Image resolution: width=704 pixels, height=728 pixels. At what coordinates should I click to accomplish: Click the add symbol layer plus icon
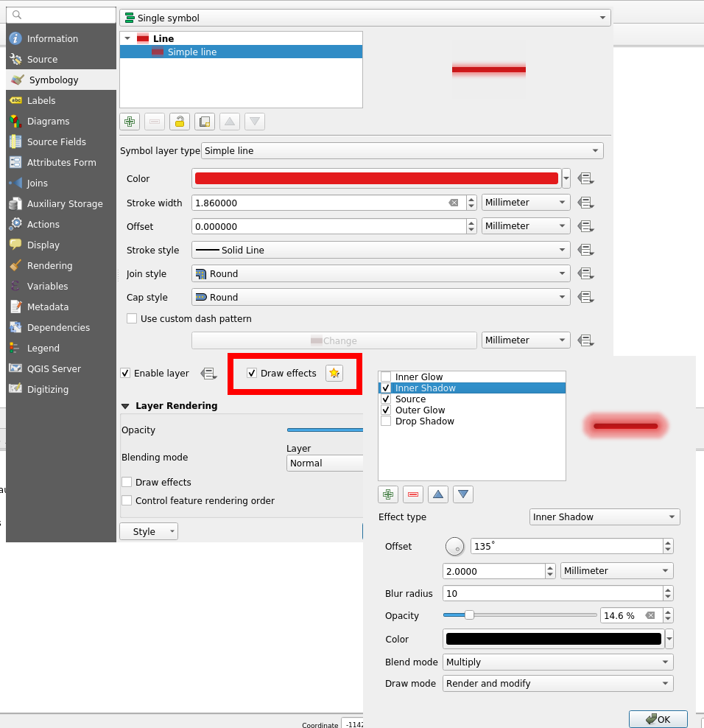pyautogui.click(x=130, y=122)
